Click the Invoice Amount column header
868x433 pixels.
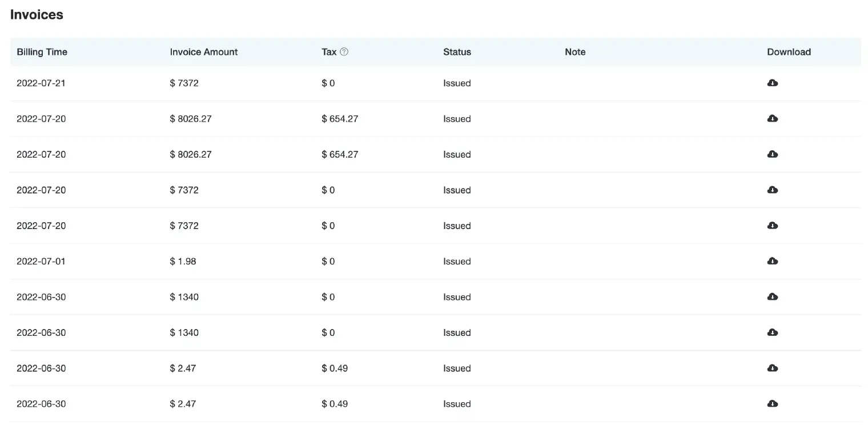204,52
